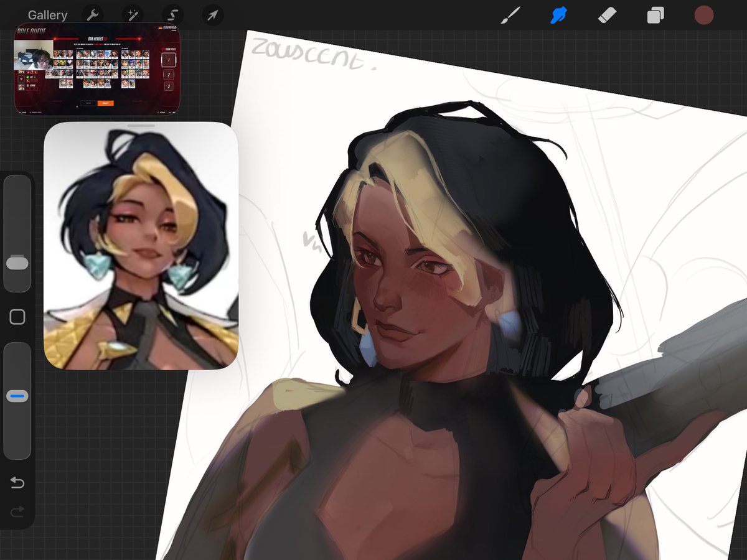Viewport: 747px width, 560px height.
Task: Open the Actions wrench menu
Action: [x=93, y=15]
